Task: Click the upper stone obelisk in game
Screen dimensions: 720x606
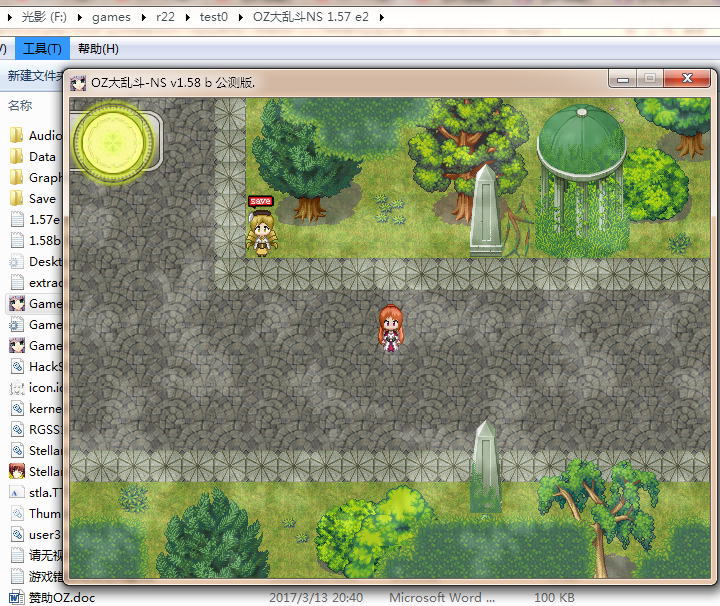Action: pos(485,210)
